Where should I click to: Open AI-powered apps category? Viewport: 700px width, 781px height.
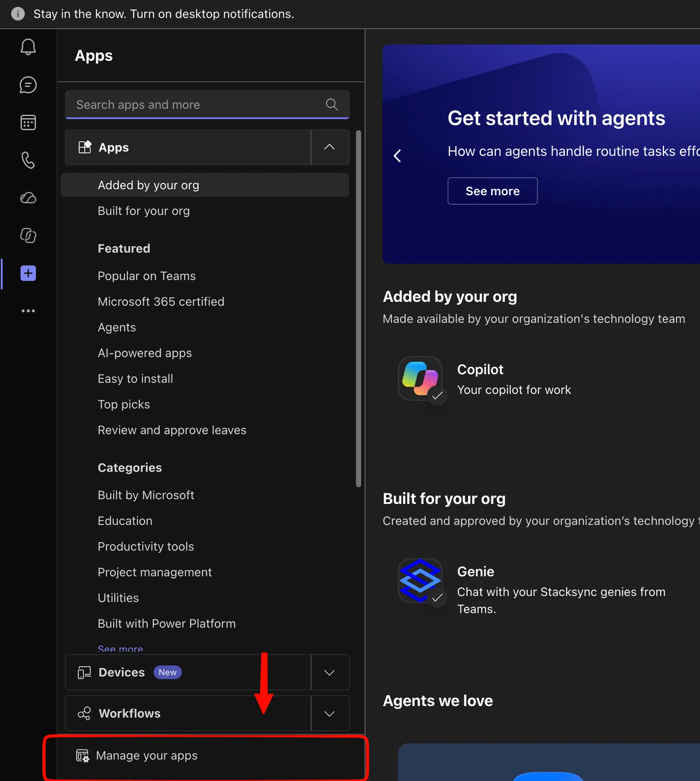click(x=145, y=353)
